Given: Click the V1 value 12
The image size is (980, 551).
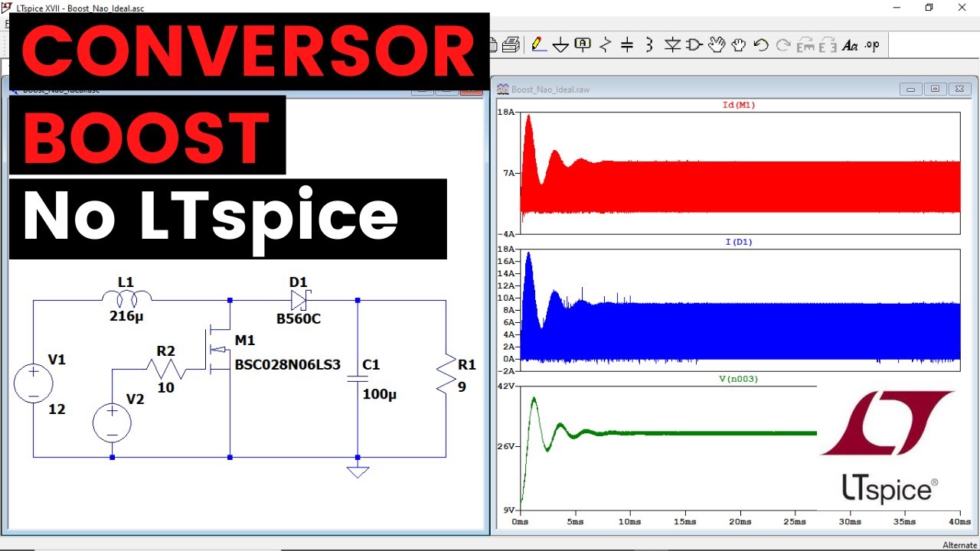Looking at the screenshot, I should point(57,409).
